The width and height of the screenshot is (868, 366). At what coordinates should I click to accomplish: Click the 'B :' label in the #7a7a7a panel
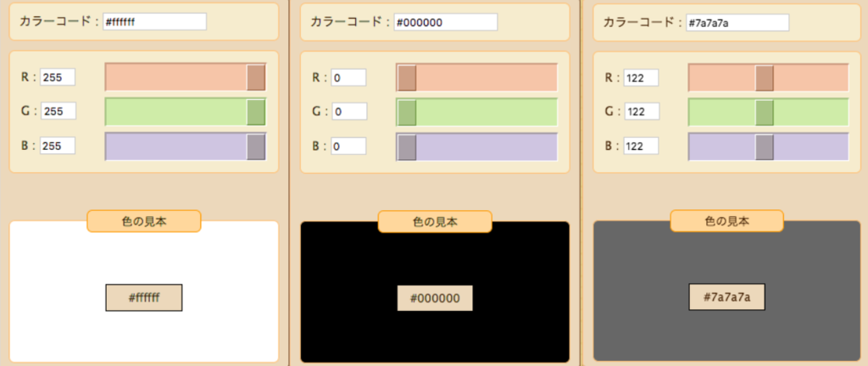click(612, 146)
